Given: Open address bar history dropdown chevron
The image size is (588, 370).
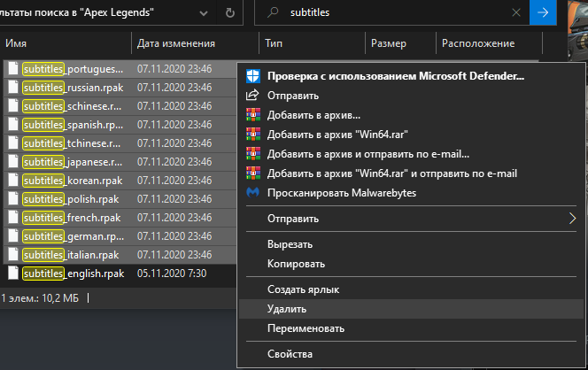Looking at the screenshot, I should pos(204,13).
